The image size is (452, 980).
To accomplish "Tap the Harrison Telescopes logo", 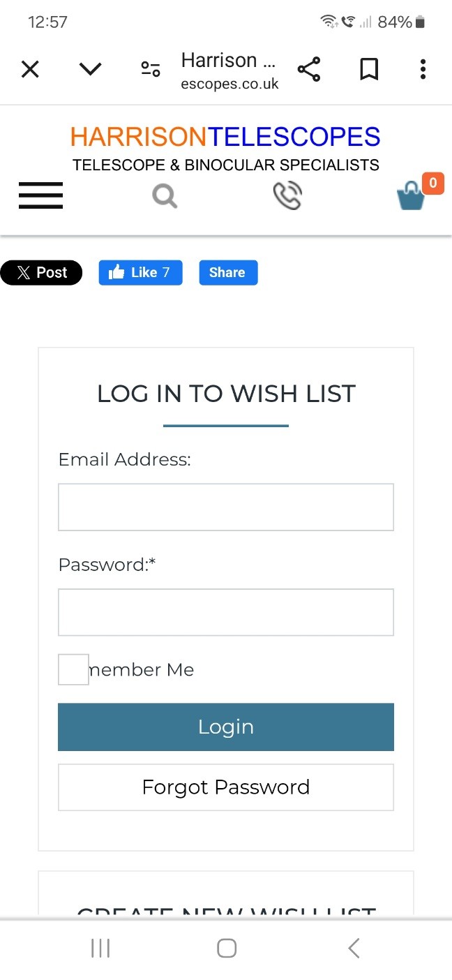I will click(x=226, y=148).
